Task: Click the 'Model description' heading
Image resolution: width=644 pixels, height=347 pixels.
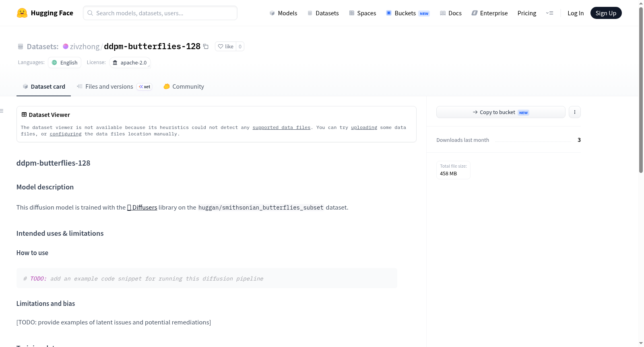Action: click(x=45, y=187)
